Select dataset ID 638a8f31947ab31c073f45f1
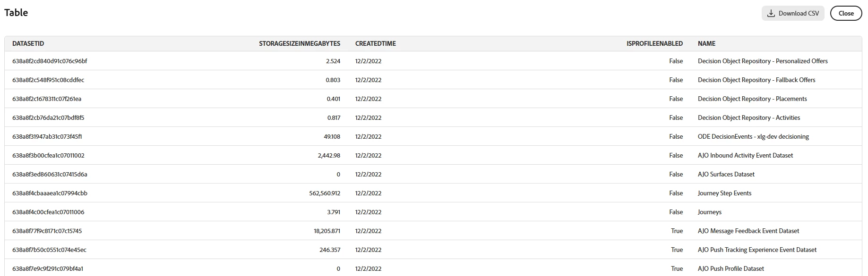Image resolution: width=868 pixels, height=276 pixels. click(47, 136)
